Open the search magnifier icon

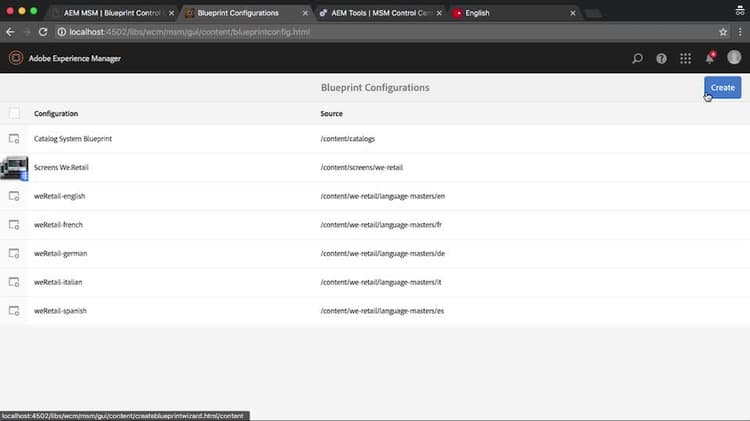click(637, 58)
